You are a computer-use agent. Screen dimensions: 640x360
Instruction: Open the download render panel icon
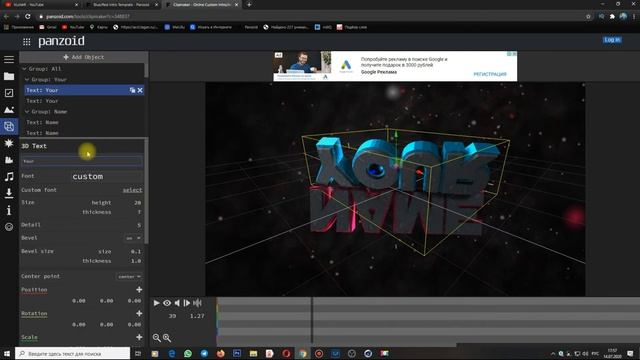tap(9, 193)
